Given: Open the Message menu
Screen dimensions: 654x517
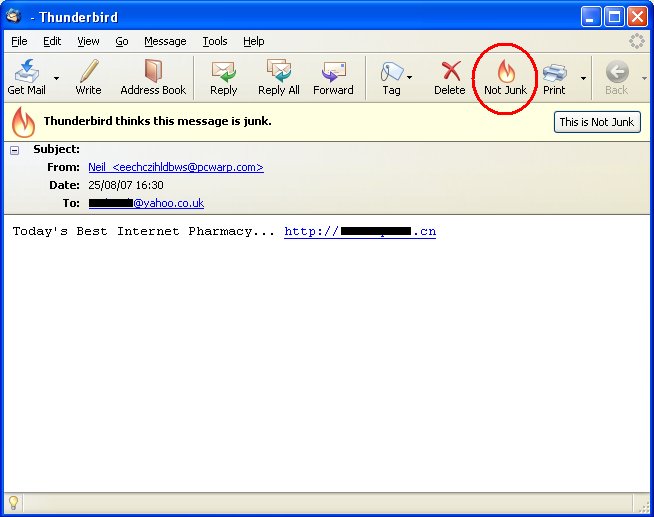Looking at the screenshot, I should [x=165, y=41].
